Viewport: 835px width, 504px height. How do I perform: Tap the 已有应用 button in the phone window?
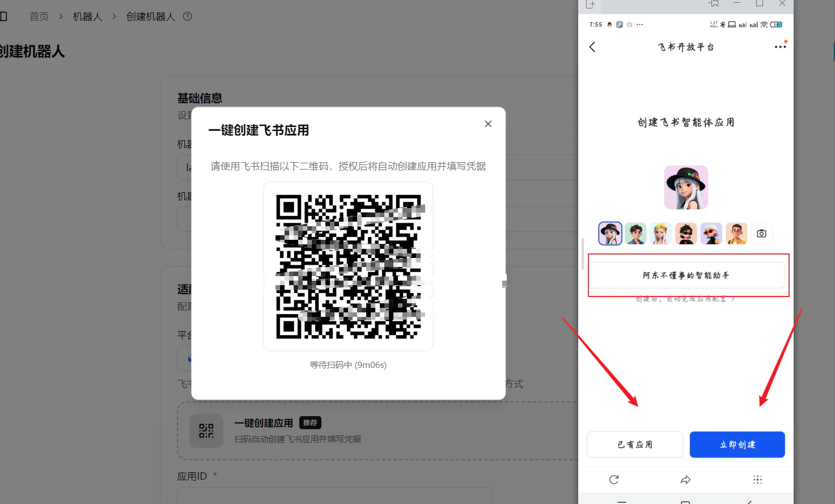(635, 444)
